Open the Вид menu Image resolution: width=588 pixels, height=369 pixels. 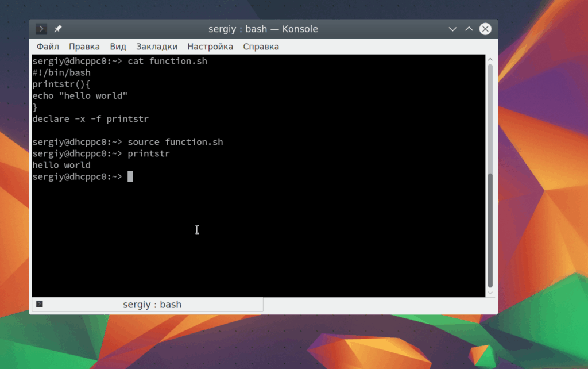(x=118, y=47)
